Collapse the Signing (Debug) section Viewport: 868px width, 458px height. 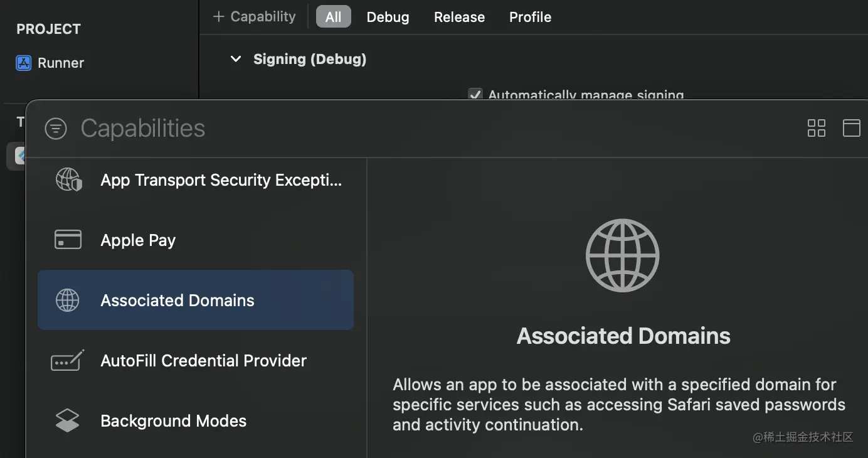coord(236,59)
